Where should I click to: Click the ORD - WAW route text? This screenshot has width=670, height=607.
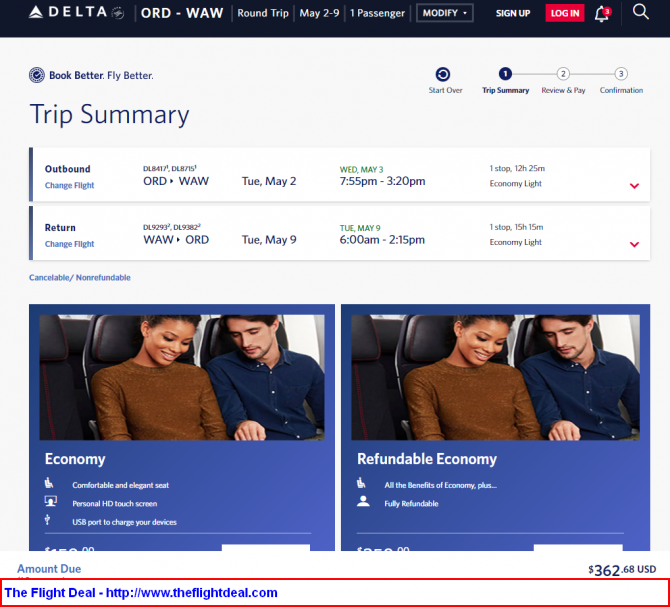[182, 13]
